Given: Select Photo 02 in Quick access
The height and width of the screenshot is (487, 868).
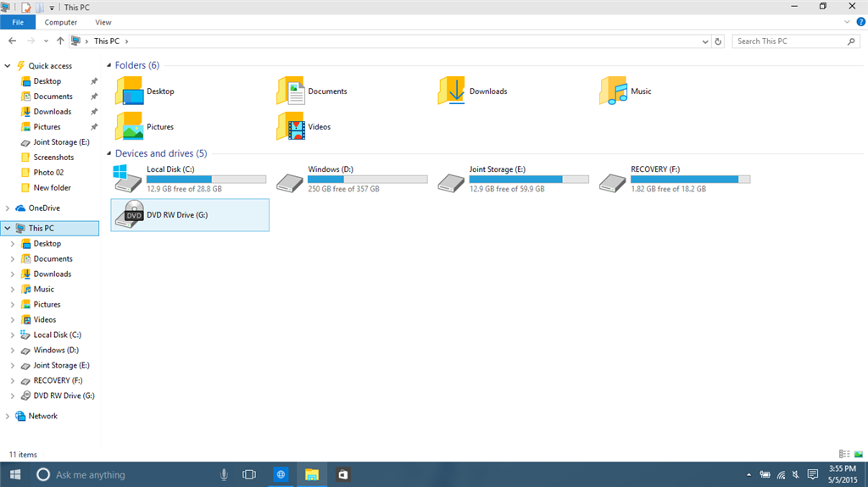Looking at the screenshot, I should point(48,173).
